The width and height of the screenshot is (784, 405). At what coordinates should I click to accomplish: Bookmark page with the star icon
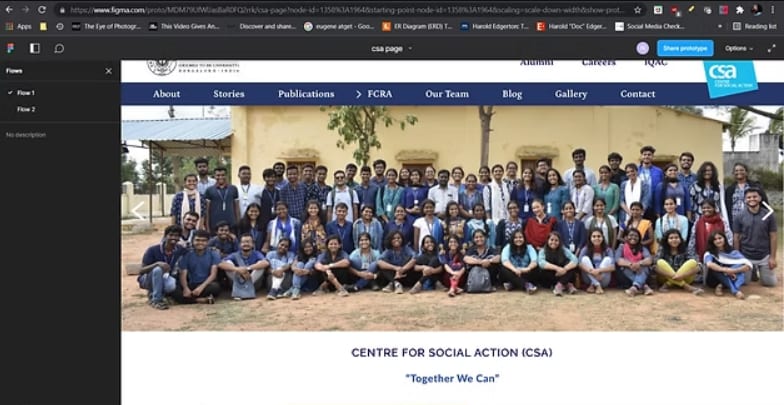pos(638,10)
